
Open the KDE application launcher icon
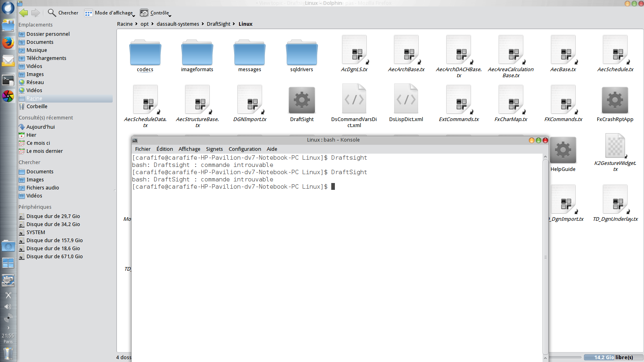8,8
